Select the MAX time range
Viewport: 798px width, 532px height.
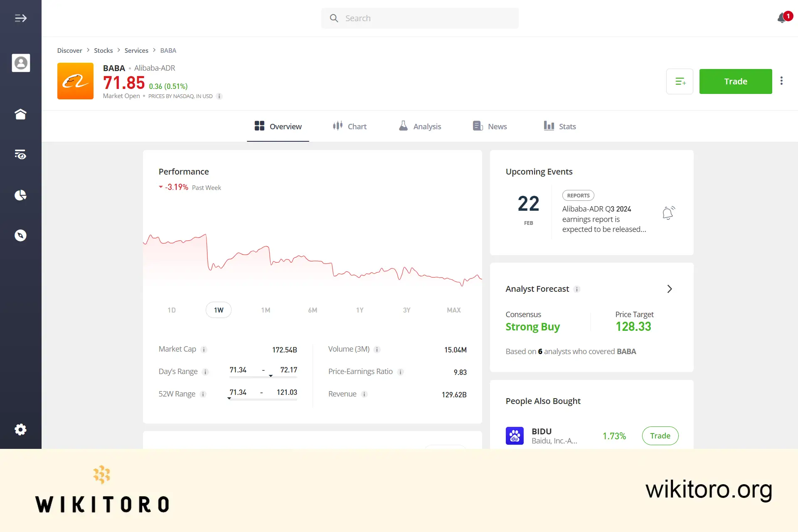[x=453, y=310]
